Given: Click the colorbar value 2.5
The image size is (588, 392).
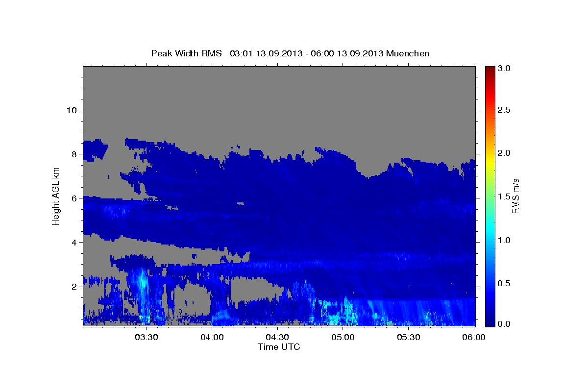Looking at the screenshot, I should (x=504, y=110).
